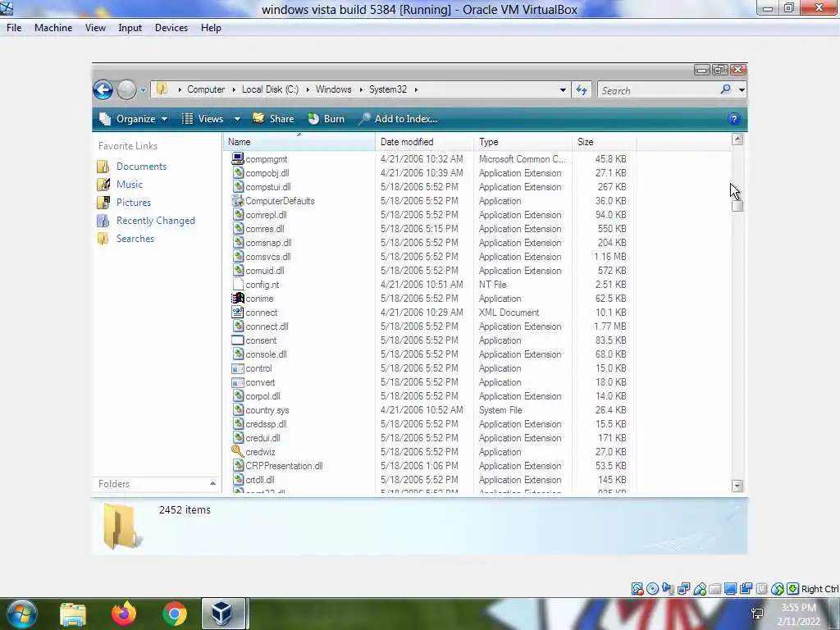Select the control application icon
The height and width of the screenshot is (630, 840).
point(238,368)
